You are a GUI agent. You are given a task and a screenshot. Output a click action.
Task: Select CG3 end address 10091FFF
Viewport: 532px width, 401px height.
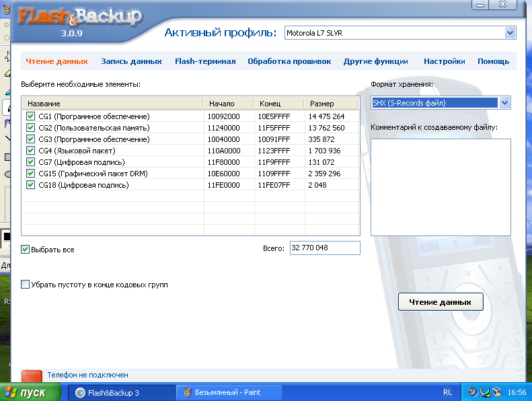(274, 139)
